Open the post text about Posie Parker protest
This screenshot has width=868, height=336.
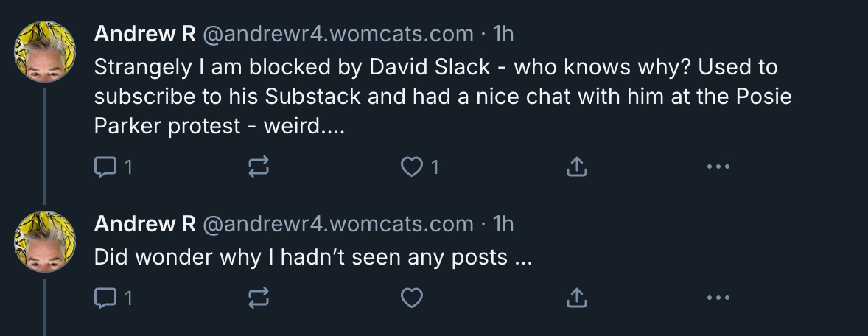pos(442,97)
